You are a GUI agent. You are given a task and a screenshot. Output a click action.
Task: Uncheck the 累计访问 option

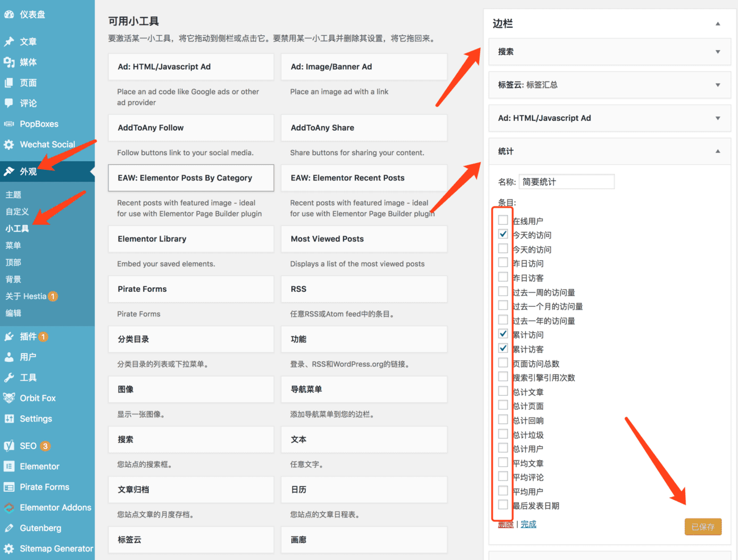pyautogui.click(x=502, y=333)
